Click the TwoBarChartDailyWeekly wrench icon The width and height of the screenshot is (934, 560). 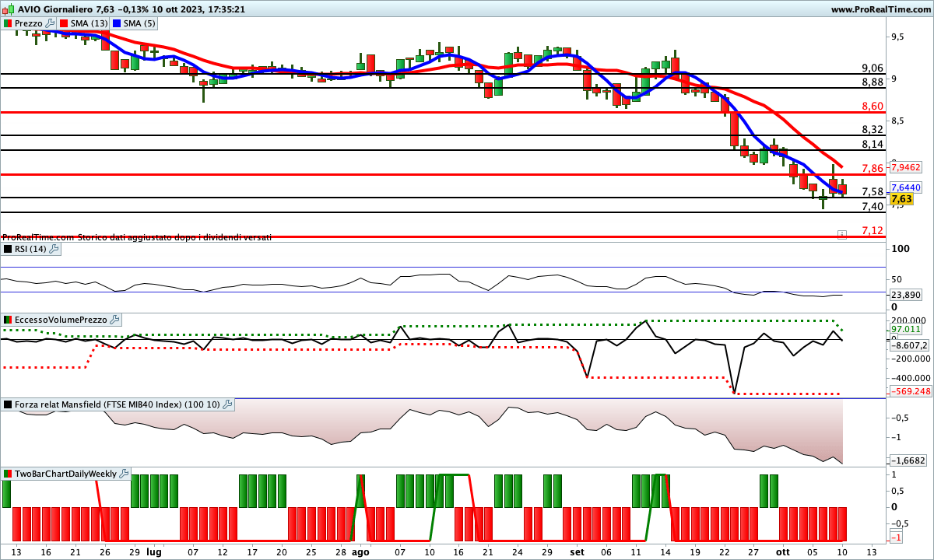click(125, 474)
